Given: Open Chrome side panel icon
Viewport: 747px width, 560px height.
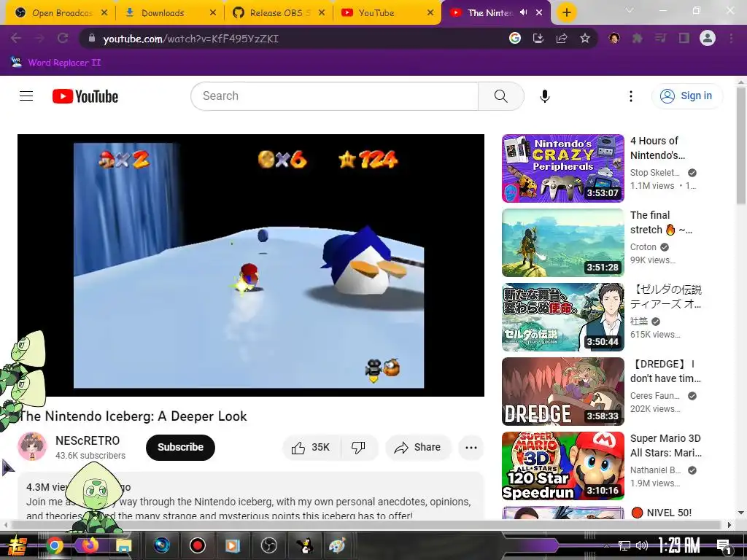Looking at the screenshot, I should pos(684,38).
